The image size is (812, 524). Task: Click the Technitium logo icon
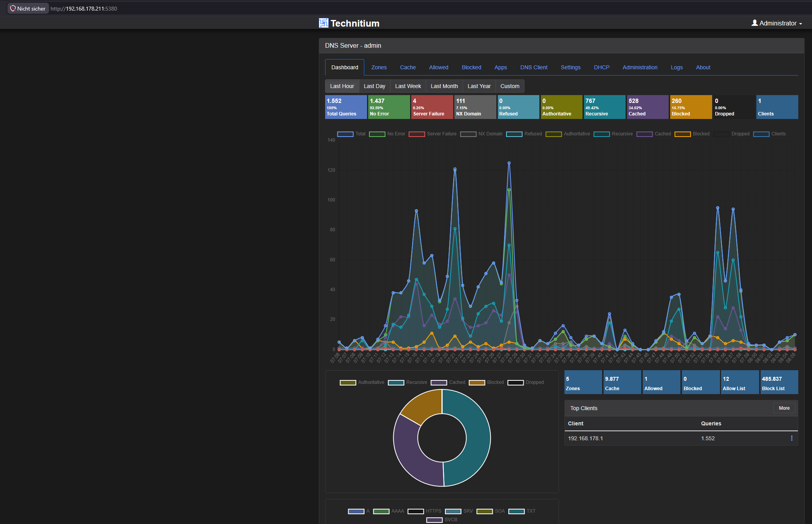324,23
